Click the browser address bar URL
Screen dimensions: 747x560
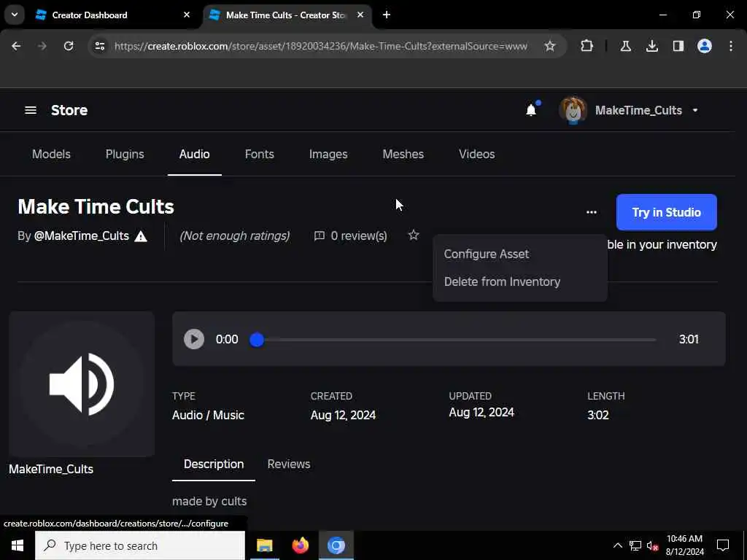coord(321,46)
